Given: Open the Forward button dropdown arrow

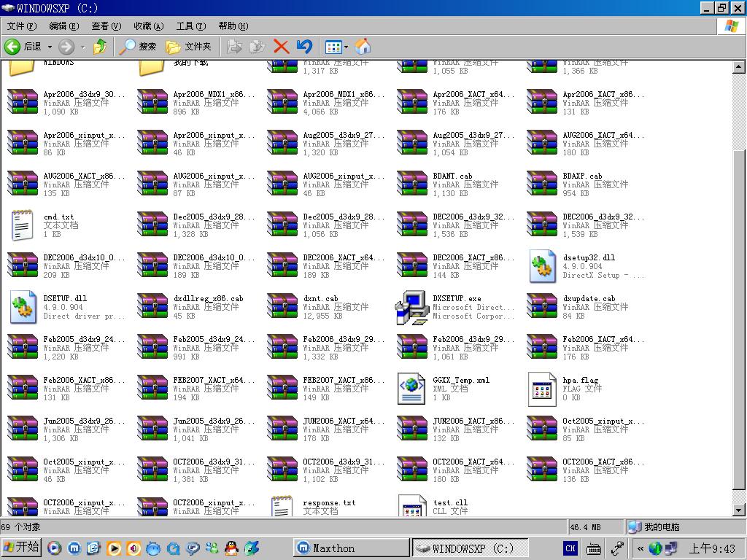Looking at the screenshot, I should 83,47.
